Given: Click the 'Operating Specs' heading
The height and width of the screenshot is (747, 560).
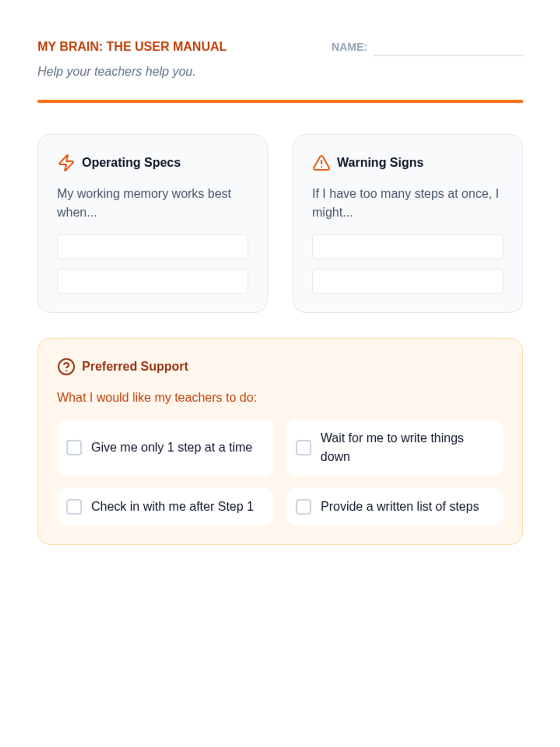Looking at the screenshot, I should (x=131, y=162).
